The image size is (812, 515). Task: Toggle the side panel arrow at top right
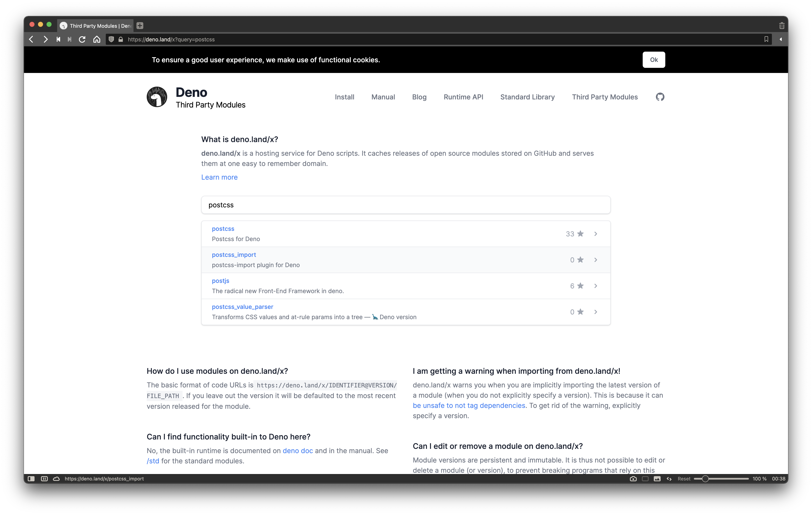[x=781, y=39]
